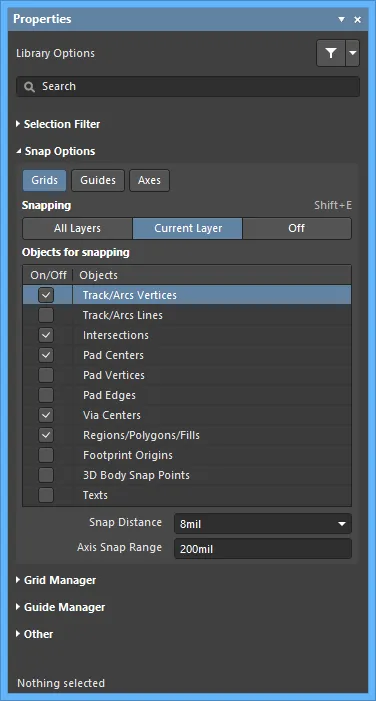Select the Intersections row label

(115, 335)
